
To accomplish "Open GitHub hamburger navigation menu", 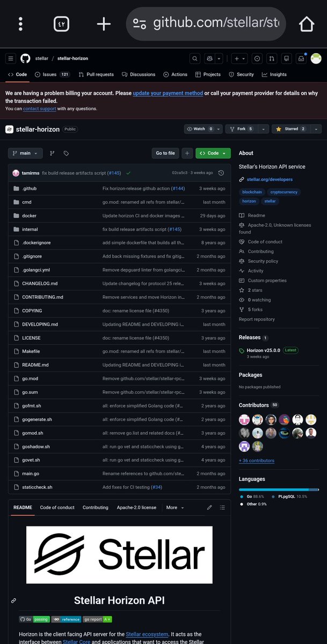I will 11,58.
